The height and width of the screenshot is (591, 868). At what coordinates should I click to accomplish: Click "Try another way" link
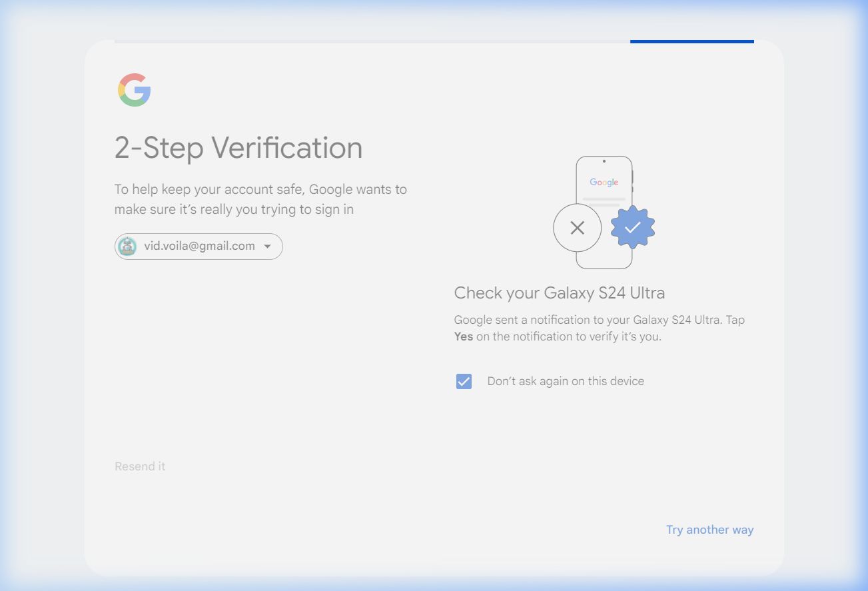(709, 530)
